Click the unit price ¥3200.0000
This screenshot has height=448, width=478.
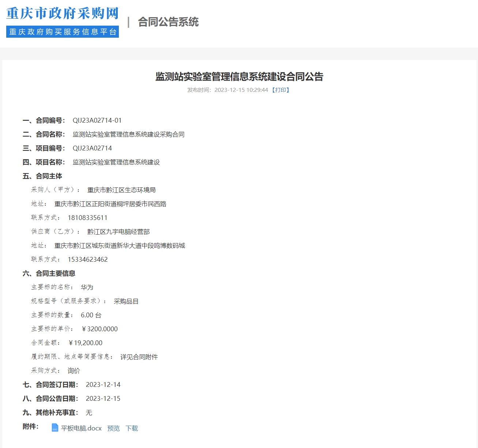coord(100,329)
